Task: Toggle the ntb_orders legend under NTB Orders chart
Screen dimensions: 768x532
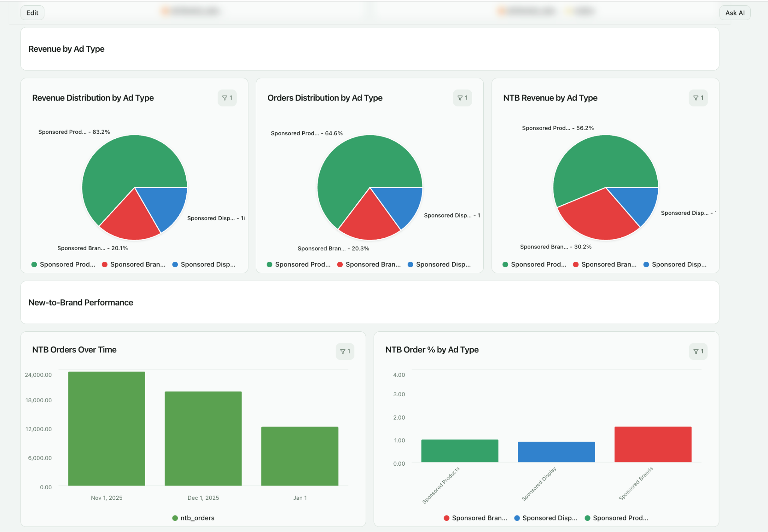Action: (x=193, y=518)
